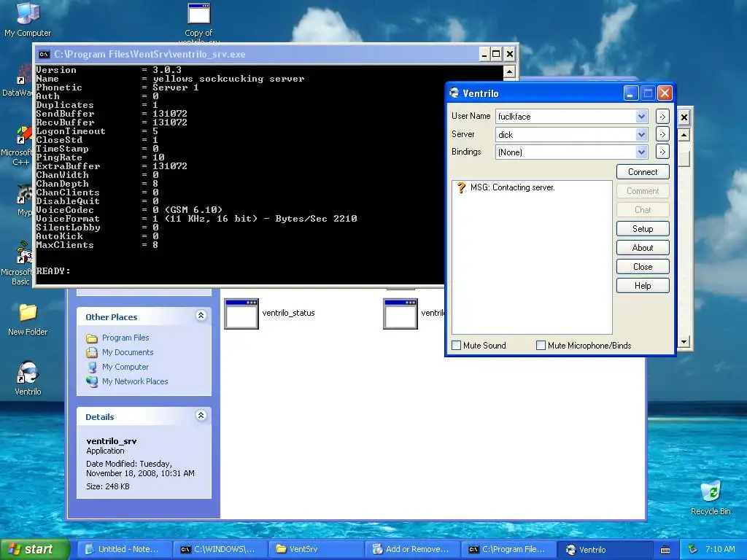This screenshot has height=560, width=747.
Task: Switch to C:\Program File taskbar item
Action: tap(508, 549)
